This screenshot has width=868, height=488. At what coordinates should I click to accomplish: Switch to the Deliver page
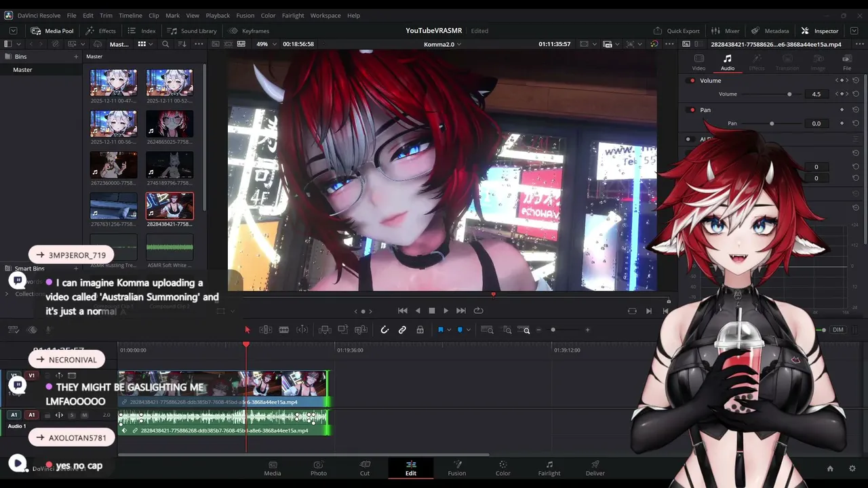click(595, 468)
